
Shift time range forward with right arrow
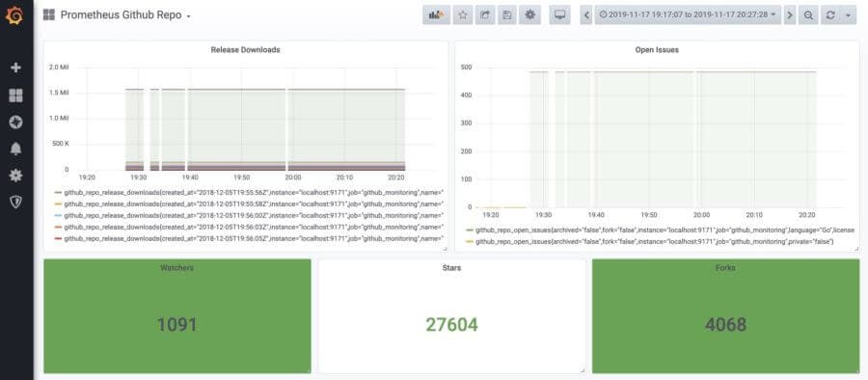pyautogui.click(x=790, y=15)
